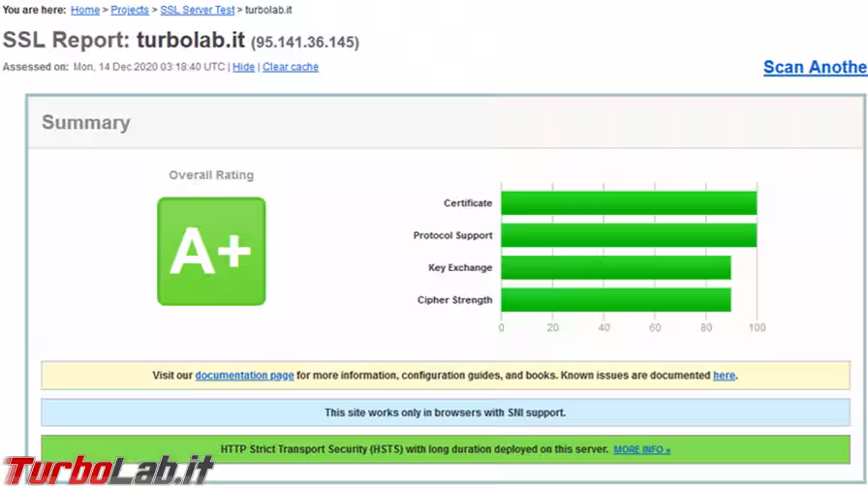
Task: Click the 'Key Exchange' chart label
Action: [460, 268]
